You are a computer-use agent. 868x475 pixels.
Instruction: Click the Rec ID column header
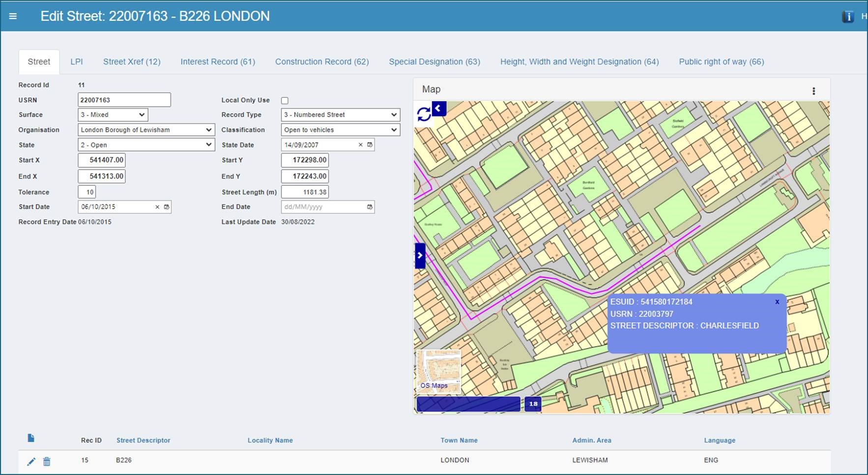[x=91, y=441]
